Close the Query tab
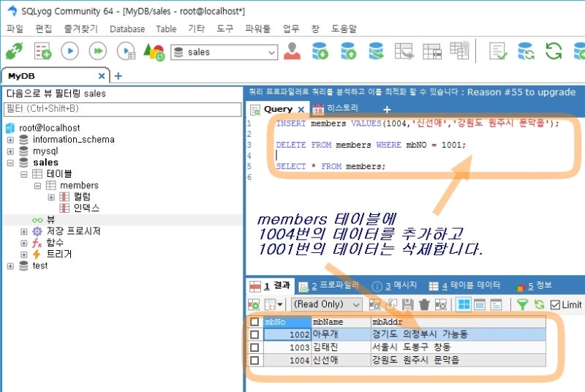 coord(301,109)
